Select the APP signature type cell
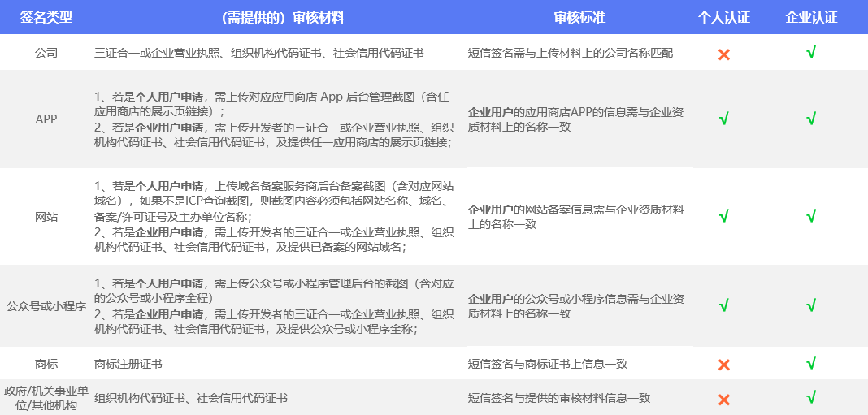 [46, 119]
